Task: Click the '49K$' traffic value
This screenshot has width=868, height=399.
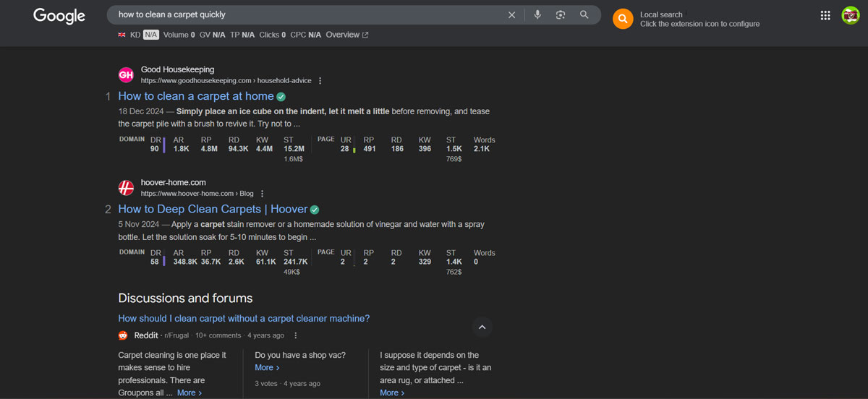Action: point(292,272)
